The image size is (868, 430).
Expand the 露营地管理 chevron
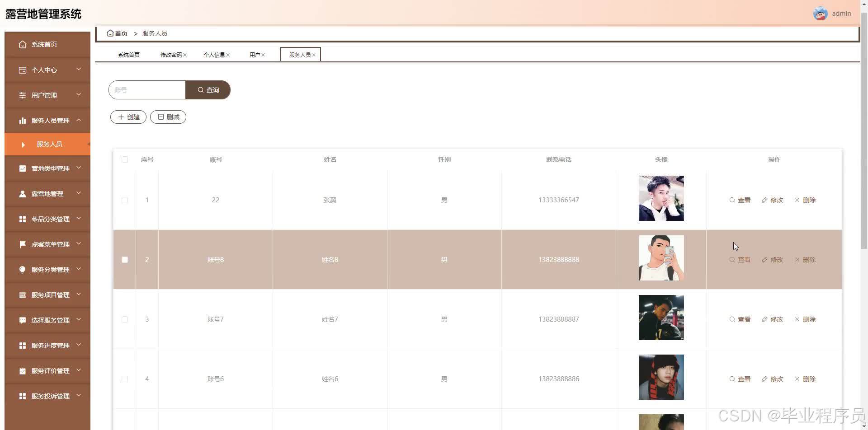point(79,193)
